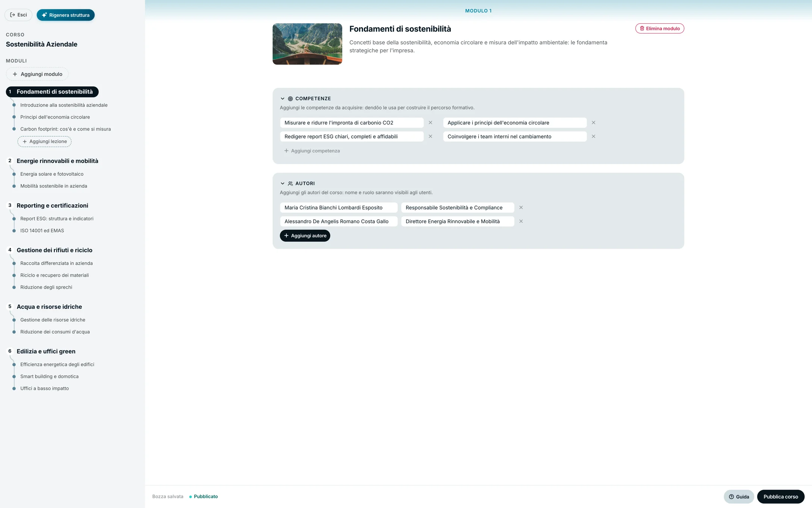Remove the competence 'Coinvolgere i team interni'
This screenshot has width=812, height=508.
click(x=594, y=137)
